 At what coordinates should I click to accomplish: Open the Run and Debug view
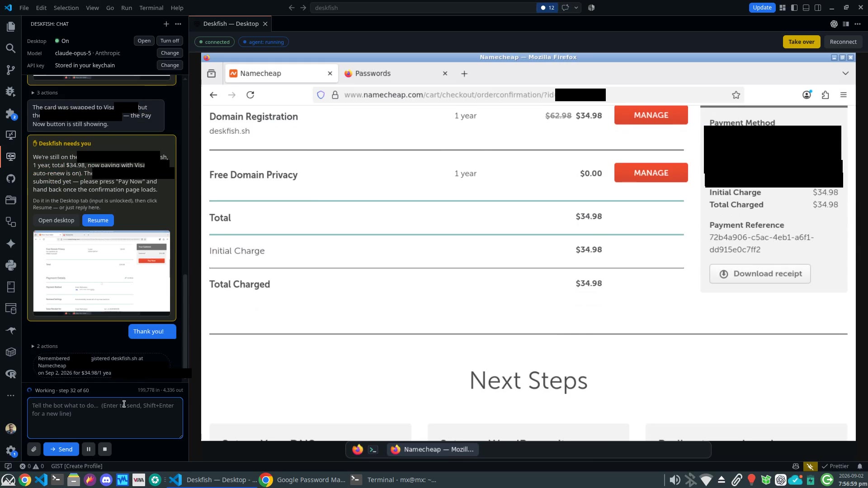coord(11,92)
